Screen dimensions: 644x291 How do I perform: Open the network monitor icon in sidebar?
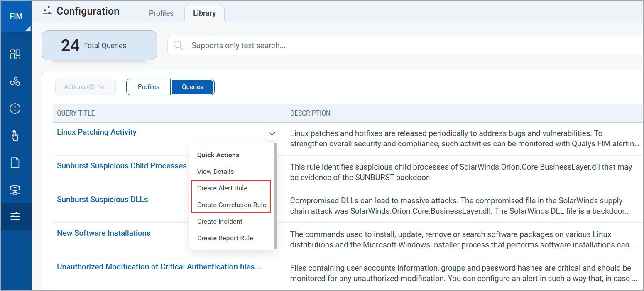15,190
